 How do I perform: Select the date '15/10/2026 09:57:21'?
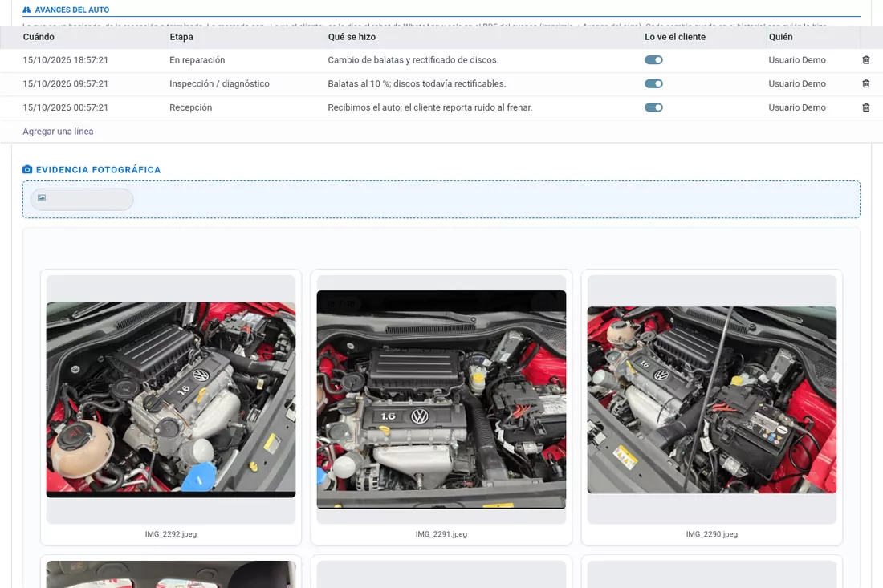point(65,84)
